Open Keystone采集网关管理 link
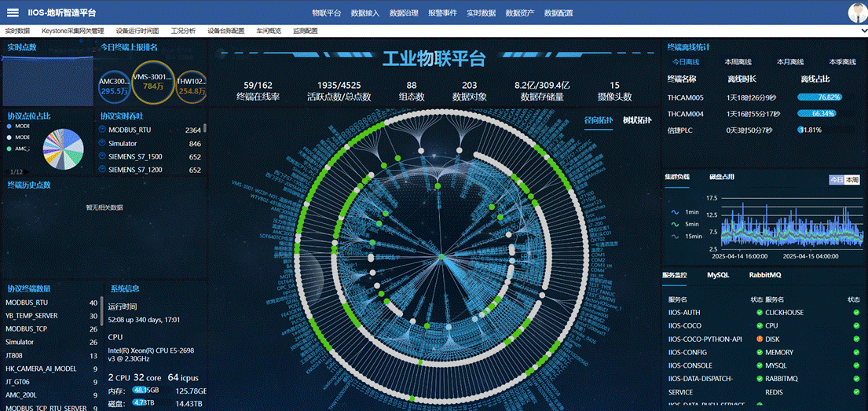868x411 pixels. coord(72,31)
